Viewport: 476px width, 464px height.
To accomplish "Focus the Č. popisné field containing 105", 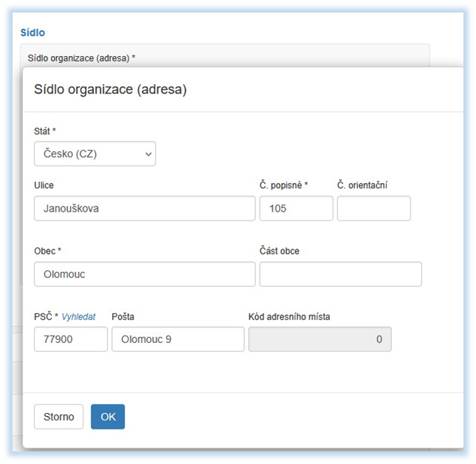I will [296, 209].
